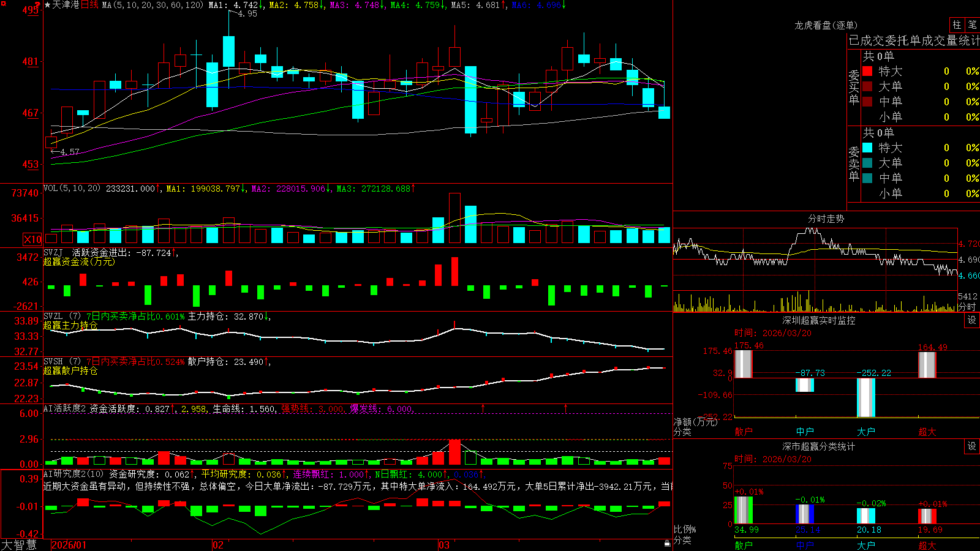
Task: Click the MA(5,10,20,30,60,120) indicator parameters
Action: [153, 5]
